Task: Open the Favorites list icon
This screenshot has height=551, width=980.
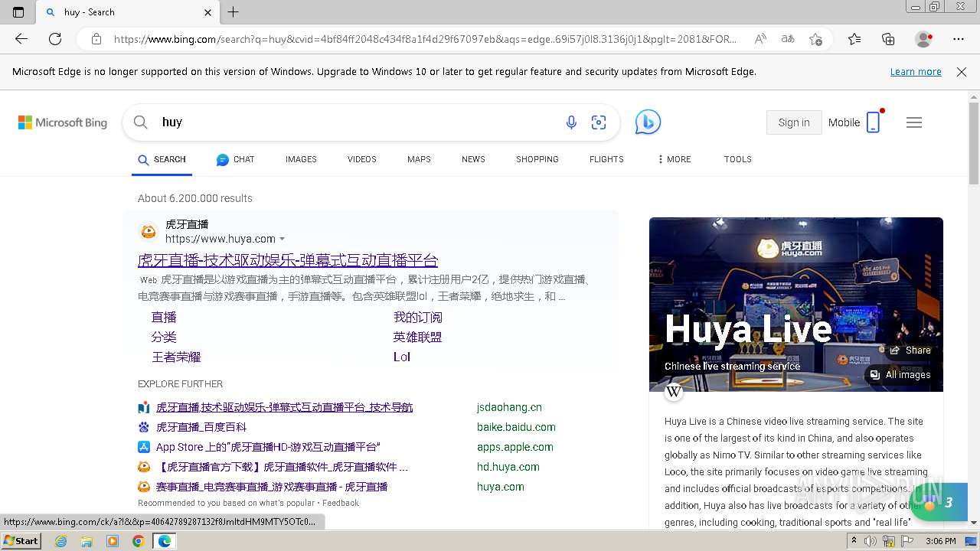Action: pos(854,39)
